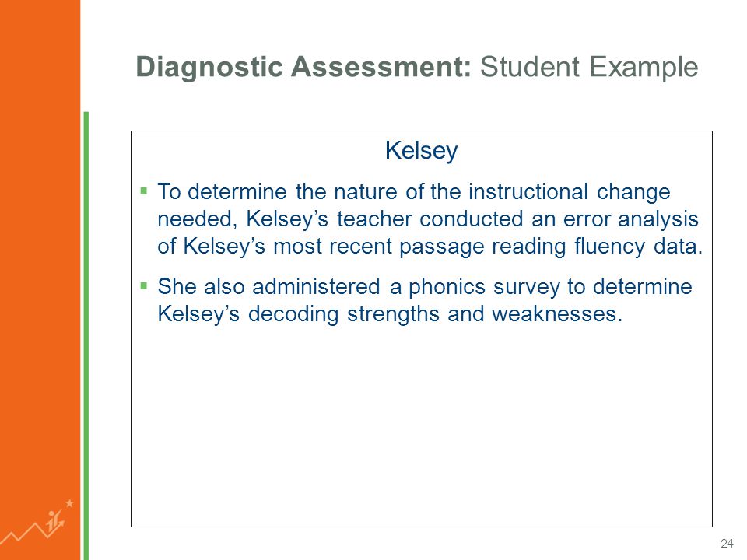Click the slide number 24

[x=727, y=544]
